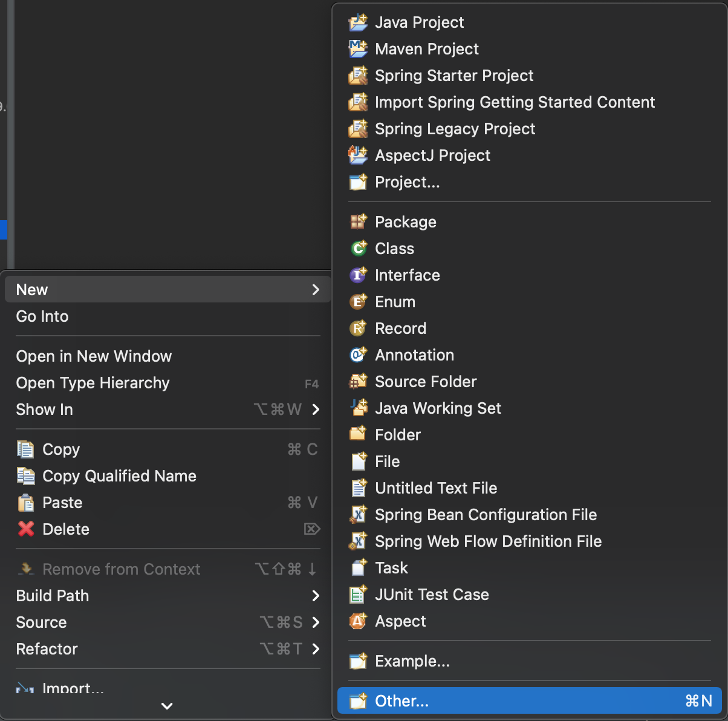Open the Refactor menu entry
Viewport: 728px width, 721px height.
tap(167, 649)
